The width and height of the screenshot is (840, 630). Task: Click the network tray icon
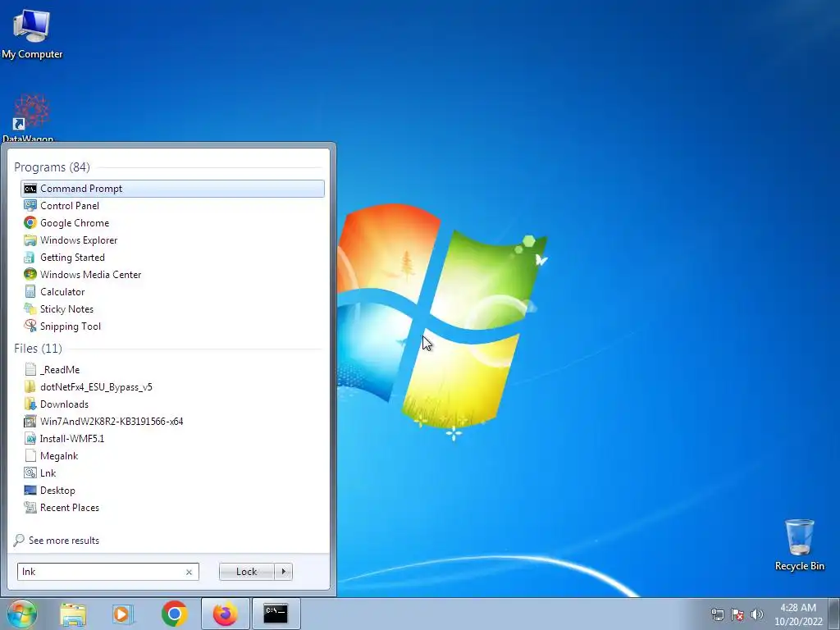717,614
